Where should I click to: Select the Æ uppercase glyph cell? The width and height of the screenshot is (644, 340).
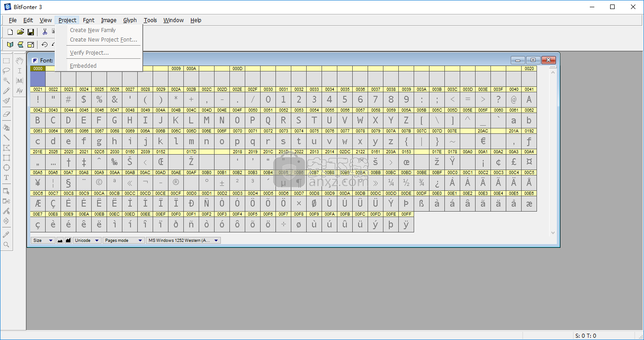38,203
